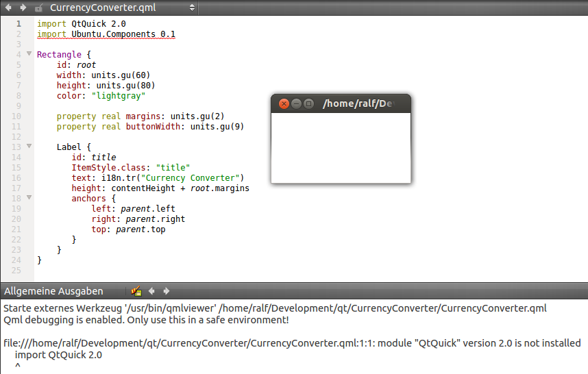
Task: Click the previous item arrow in output pane
Action: (x=151, y=291)
